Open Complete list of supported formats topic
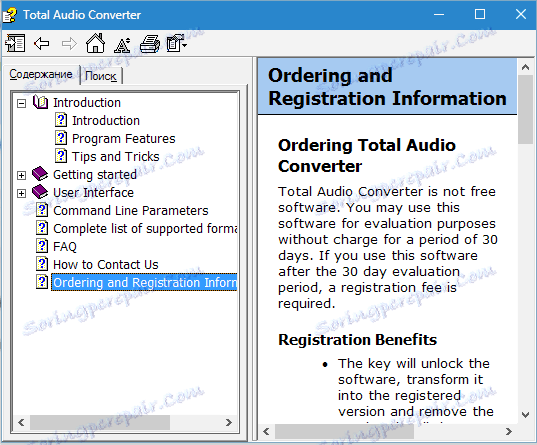Screen dimensions: 537x445 [145, 228]
